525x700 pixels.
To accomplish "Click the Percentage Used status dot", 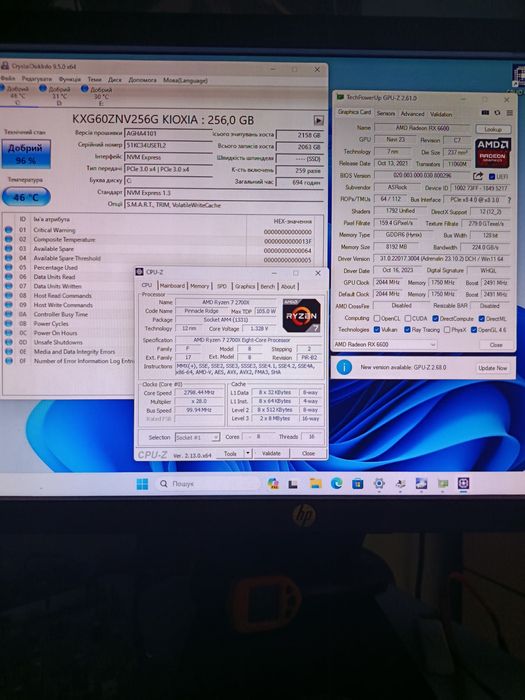I will (x=8, y=267).
